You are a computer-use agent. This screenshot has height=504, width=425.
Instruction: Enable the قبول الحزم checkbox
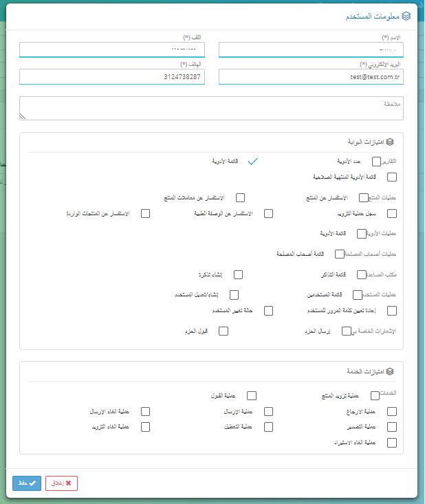pyautogui.click(x=223, y=331)
